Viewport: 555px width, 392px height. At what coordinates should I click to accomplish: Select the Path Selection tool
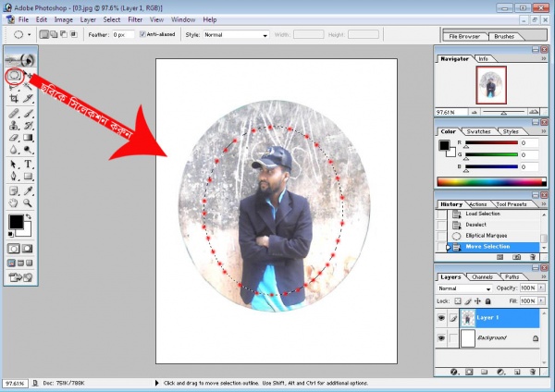click(x=14, y=165)
